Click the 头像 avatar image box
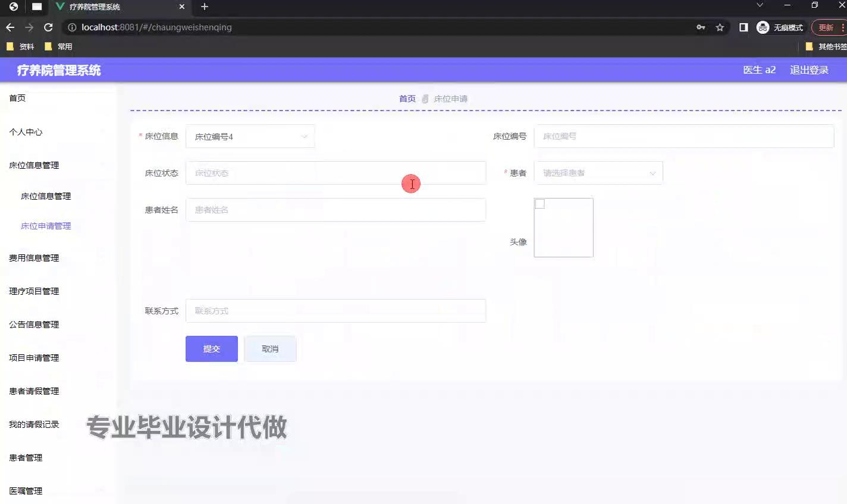 563,228
